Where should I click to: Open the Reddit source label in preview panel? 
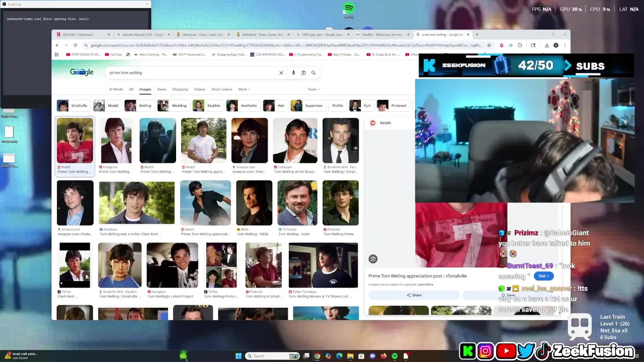[x=381, y=123]
